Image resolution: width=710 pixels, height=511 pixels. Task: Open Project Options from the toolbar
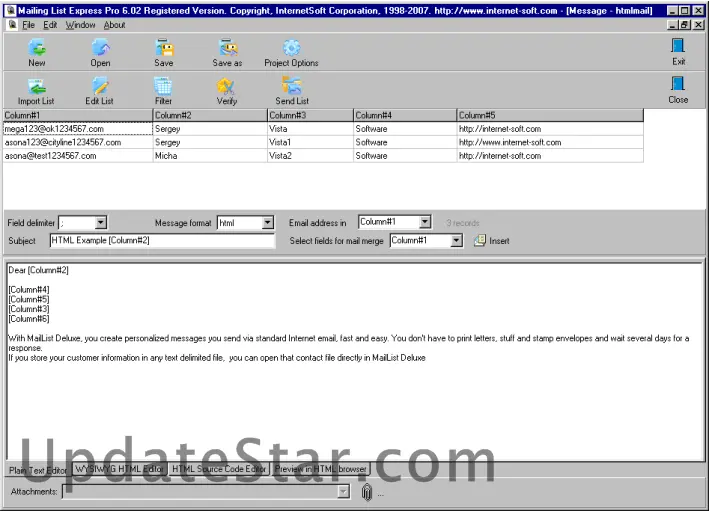pyautogui.click(x=291, y=53)
